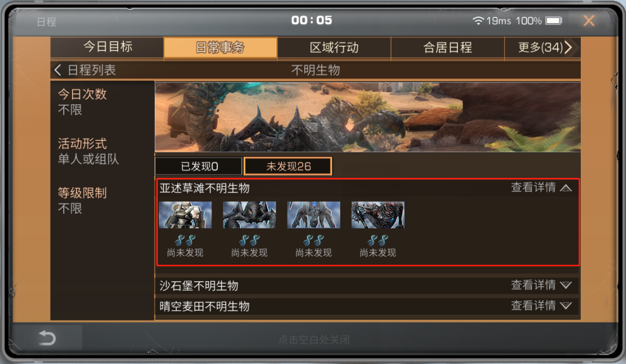
Task: Select the third long-legged creature thumbnail
Action: [x=314, y=214]
